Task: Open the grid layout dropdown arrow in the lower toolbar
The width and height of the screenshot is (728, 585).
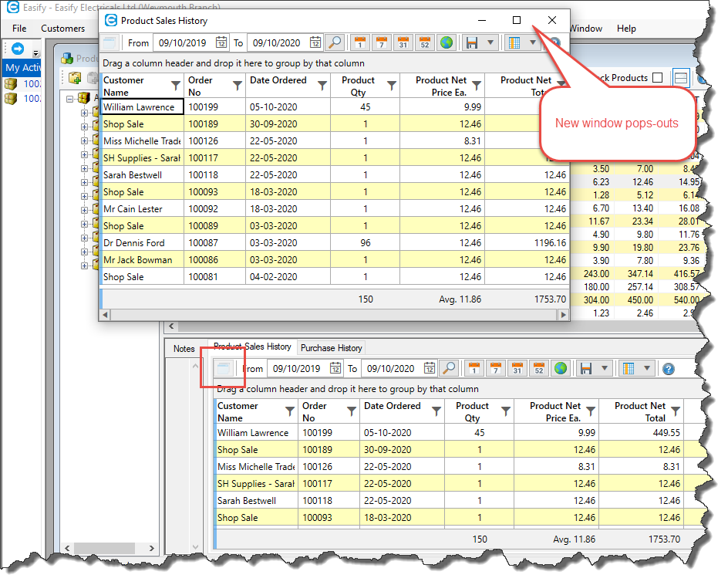Action: 646,368
